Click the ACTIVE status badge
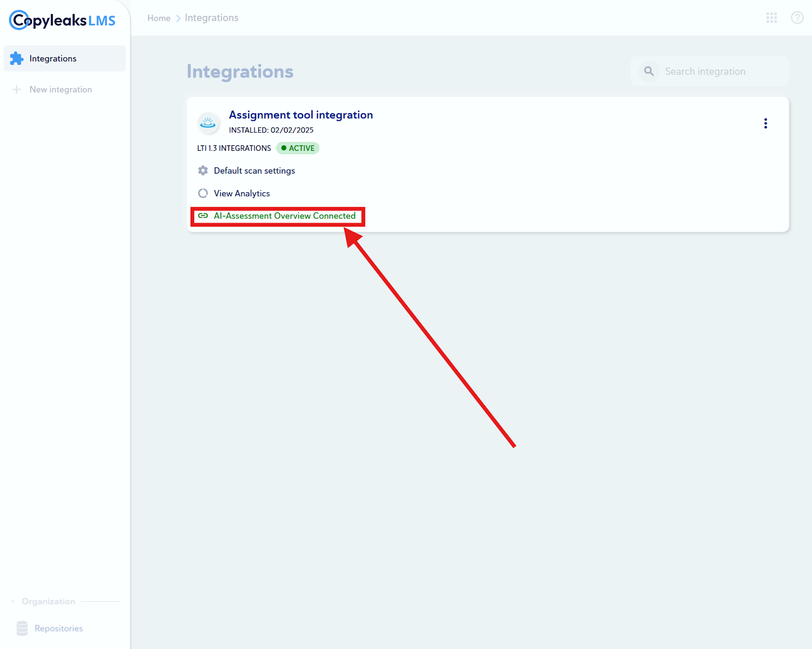 click(x=298, y=148)
